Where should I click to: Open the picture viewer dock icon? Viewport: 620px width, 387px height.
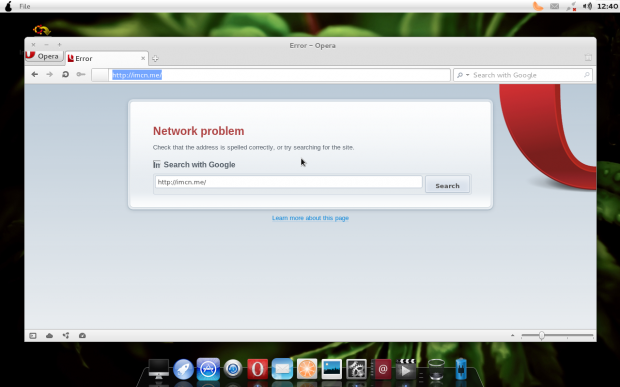[x=331, y=369]
